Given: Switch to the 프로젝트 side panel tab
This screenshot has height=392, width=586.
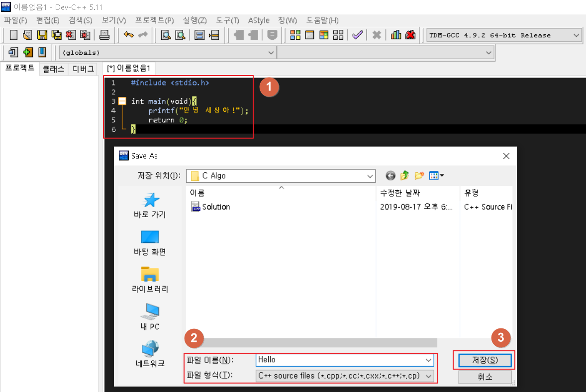Looking at the screenshot, I should point(20,68).
